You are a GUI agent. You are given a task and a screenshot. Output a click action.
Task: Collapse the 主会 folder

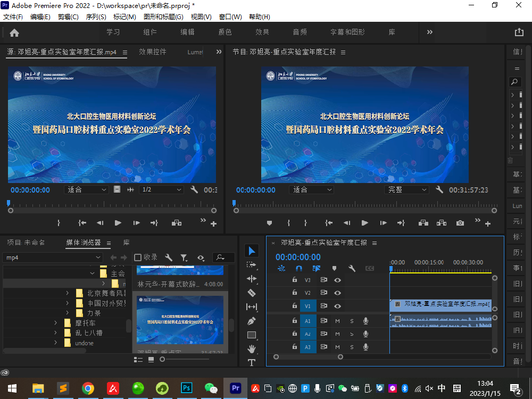point(92,273)
